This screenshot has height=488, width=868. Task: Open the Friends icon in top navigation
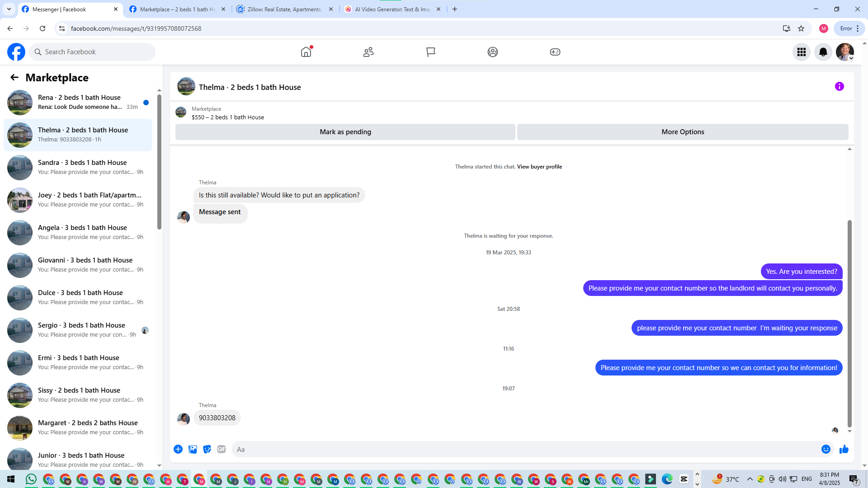pos(368,52)
